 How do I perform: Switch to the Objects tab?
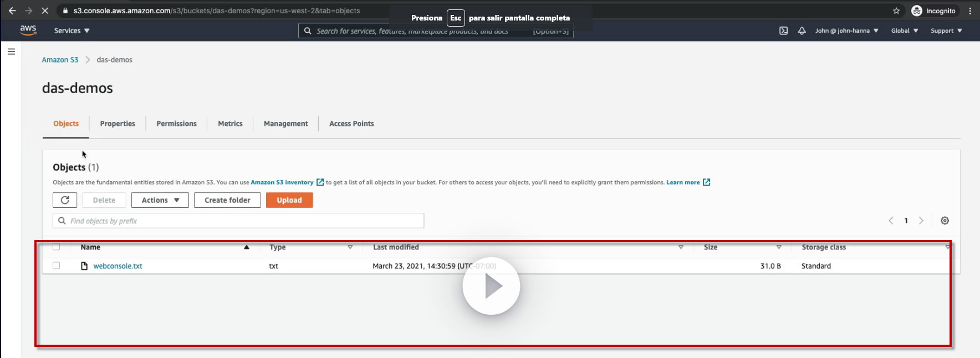66,124
